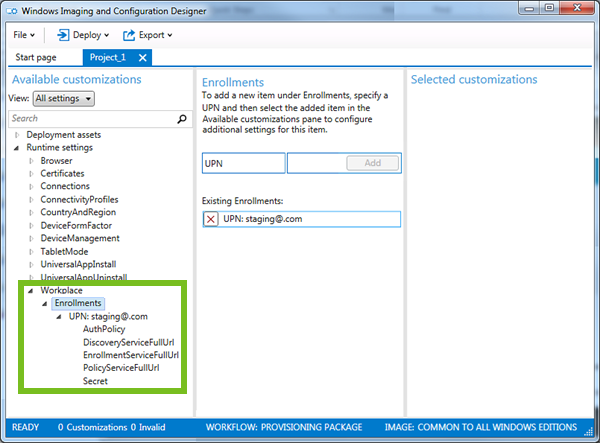Click the application icon in title bar

[12, 11]
